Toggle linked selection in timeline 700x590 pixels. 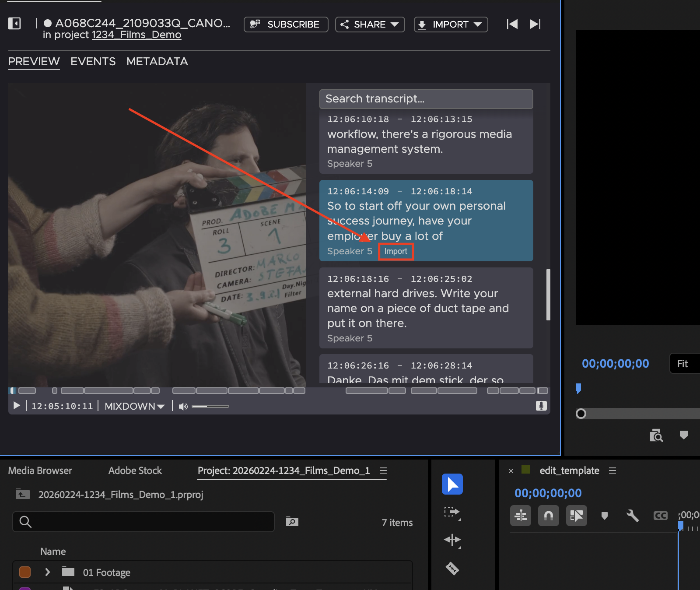576,516
